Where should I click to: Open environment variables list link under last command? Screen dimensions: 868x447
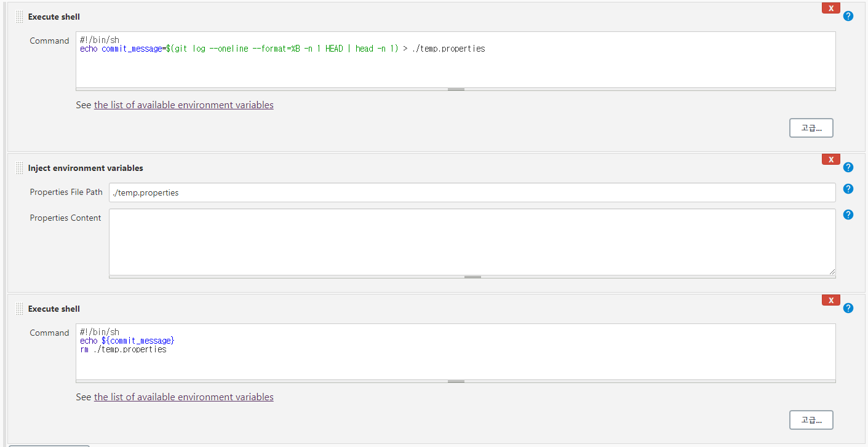(x=184, y=397)
